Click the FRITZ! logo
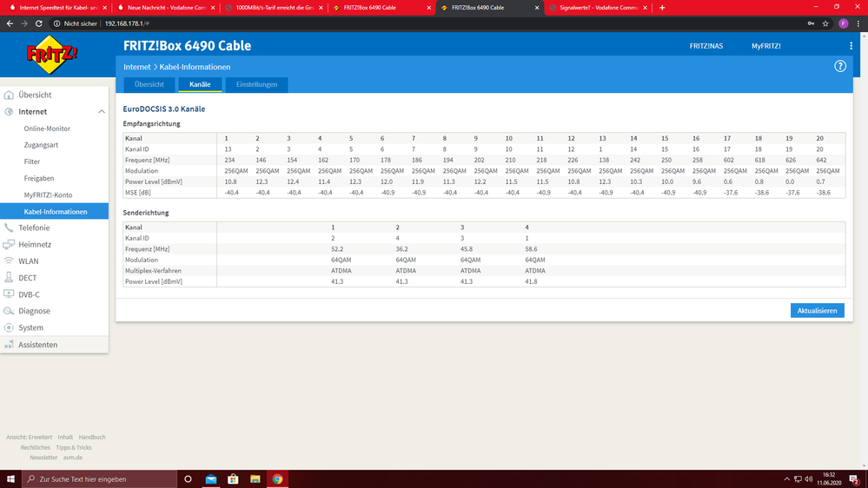The image size is (868, 488). 52,54
